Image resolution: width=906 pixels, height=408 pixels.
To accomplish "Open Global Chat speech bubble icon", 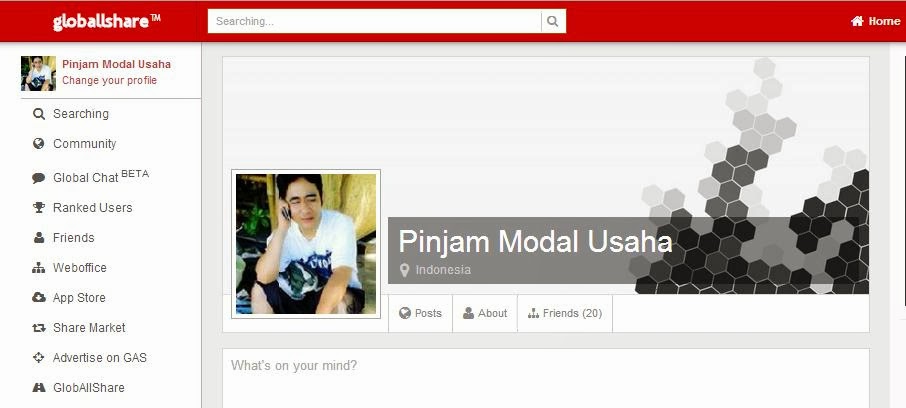I will pos(39,178).
